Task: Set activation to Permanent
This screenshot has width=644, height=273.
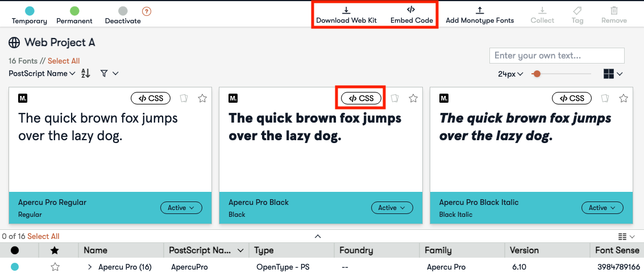Action: click(74, 11)
